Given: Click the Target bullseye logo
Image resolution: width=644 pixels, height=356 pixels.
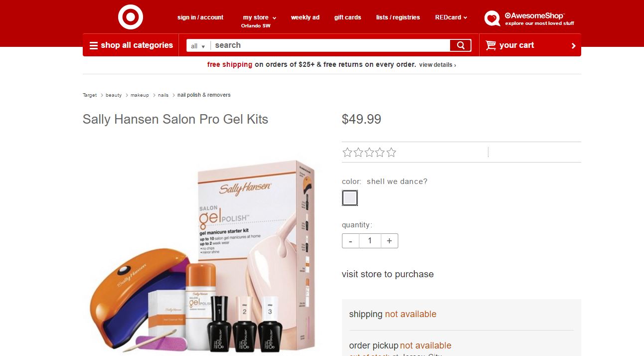Looking at the screenshot, I should click(131, 17).
